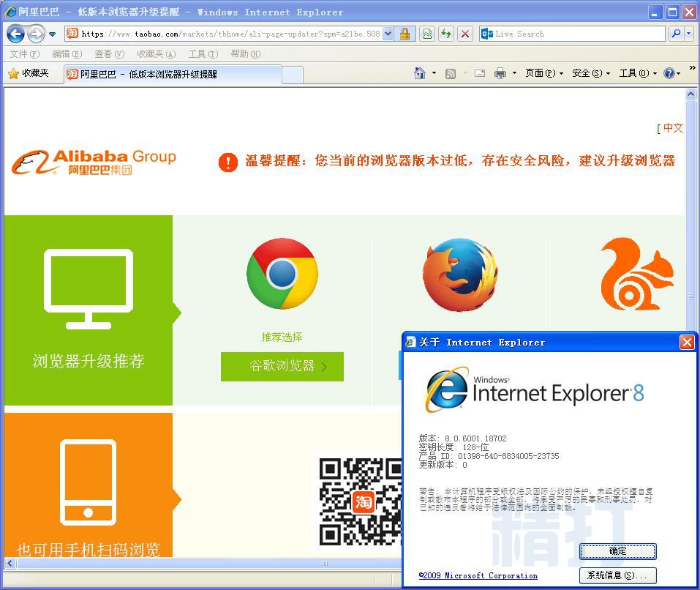The width and height of the screenshot is (700, 590).
Task: Click the RSS feeds icon
Action: click(451, 73)
